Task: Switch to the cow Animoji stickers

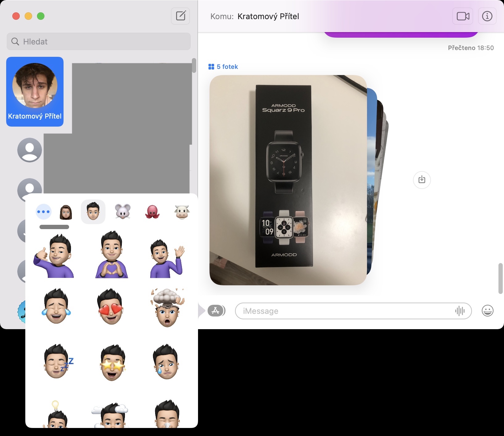Action: [182, 212]
